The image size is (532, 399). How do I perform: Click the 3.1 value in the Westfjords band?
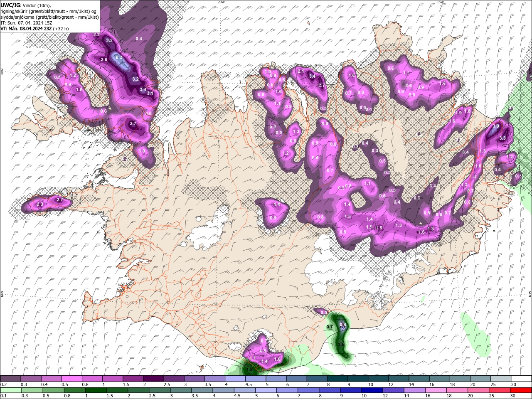pyautogui.click(x=150, y=94)
